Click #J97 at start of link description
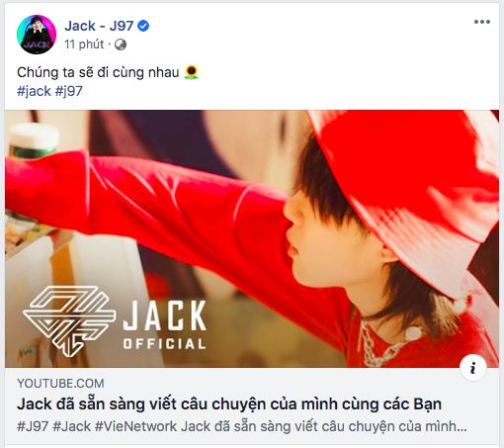The height and width of the screenshot is (448, 504). [x=33, y=426]
